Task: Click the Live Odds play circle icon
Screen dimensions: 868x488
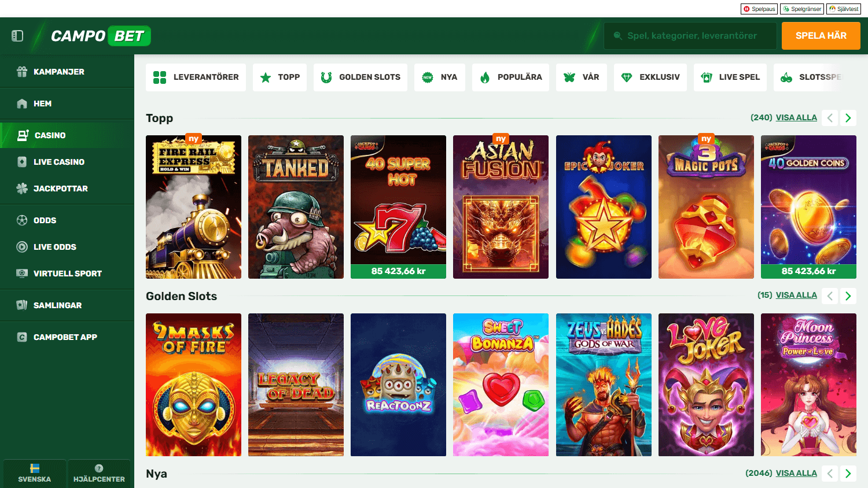Action: [22, 247]
